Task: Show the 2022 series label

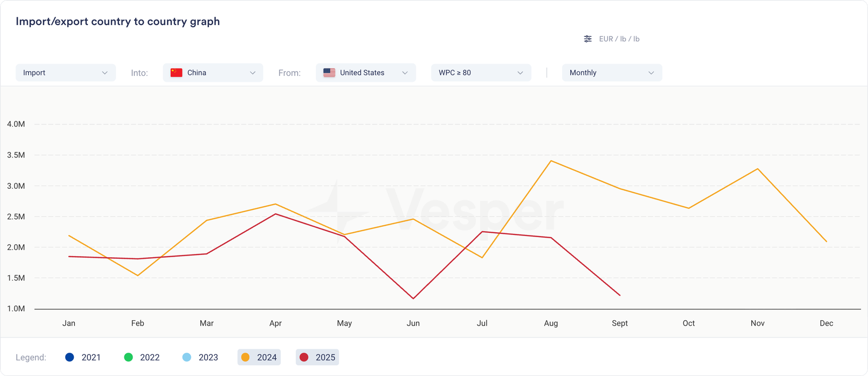Action: point(150,357)
